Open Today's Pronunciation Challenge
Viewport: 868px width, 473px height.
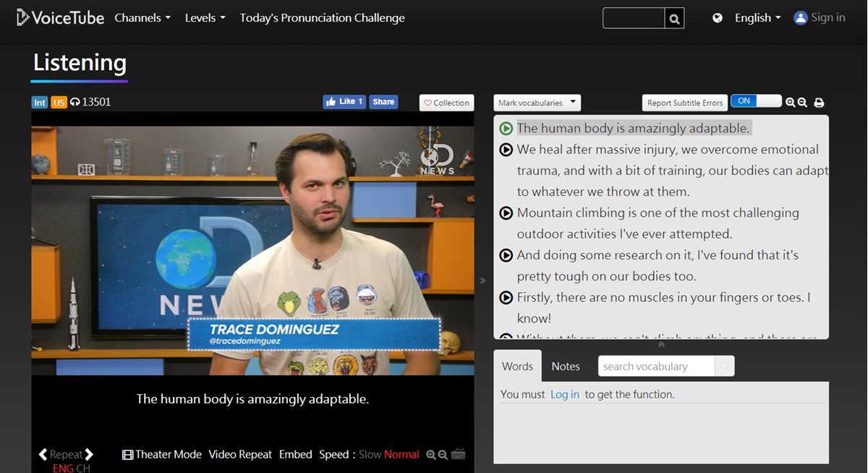click(x=322, y=18)
